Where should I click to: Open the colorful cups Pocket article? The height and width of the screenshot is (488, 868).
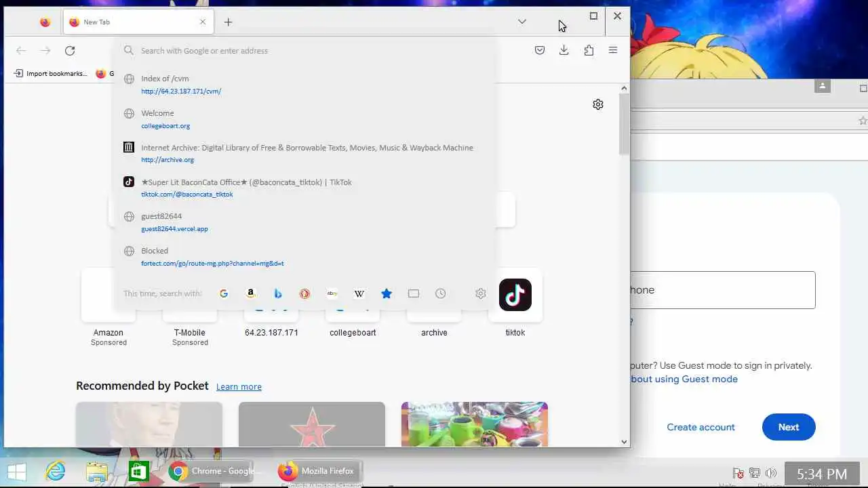click(475, 424)
